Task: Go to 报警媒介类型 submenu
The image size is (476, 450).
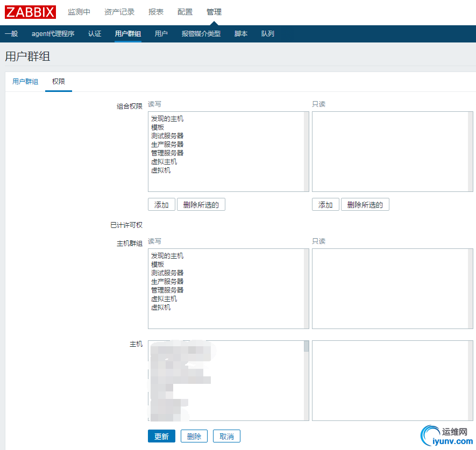Action: point(201,34)
